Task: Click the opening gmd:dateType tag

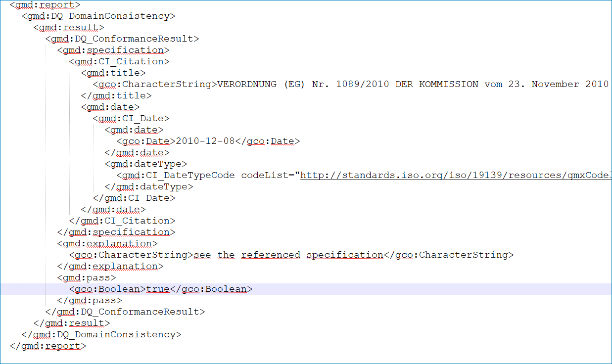Action: (145, 164)
